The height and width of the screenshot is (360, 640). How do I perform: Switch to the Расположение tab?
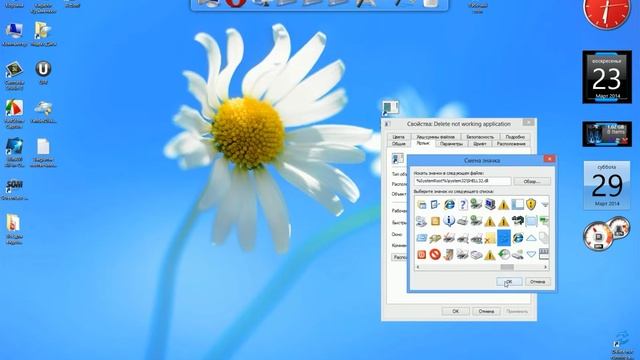click(x=511, y=144)
